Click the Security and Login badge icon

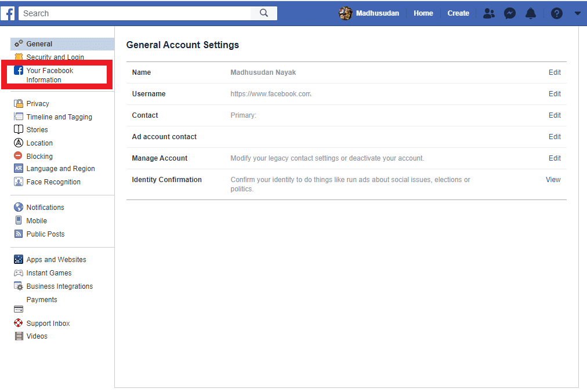click(19, 56)
